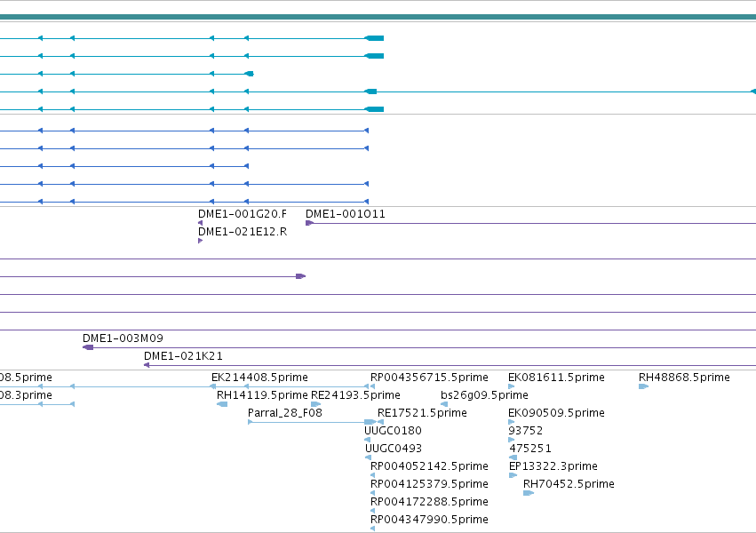The height and width of the screenshot is (533, 756).
Task: Click the RP004356715.5prime label
Action: [x=429, y=378]
